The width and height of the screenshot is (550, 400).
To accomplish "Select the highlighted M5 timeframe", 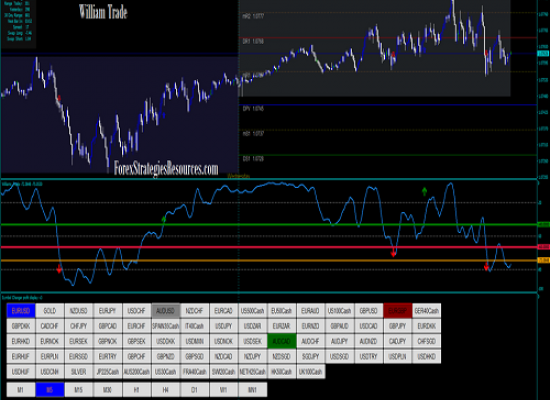I will (50, 390).
